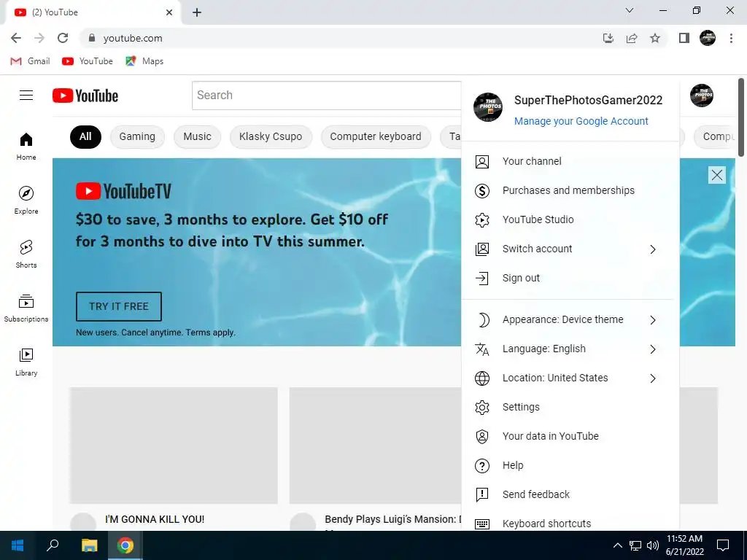Open the video titled I'M GONNA KILL YOU!
The height and width of the screenshot is (560, 747).
[155, 519]
